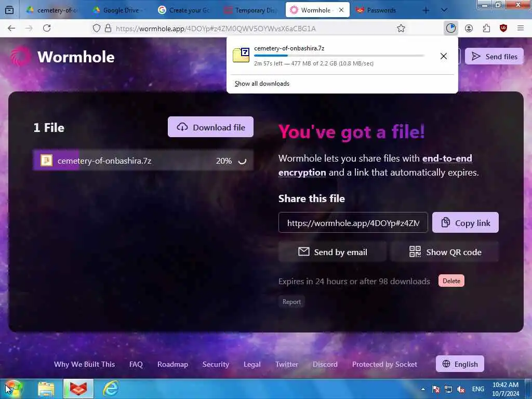Open the English language selector
The width and height of the screenshot is (532, 399).
click(460, 364)
